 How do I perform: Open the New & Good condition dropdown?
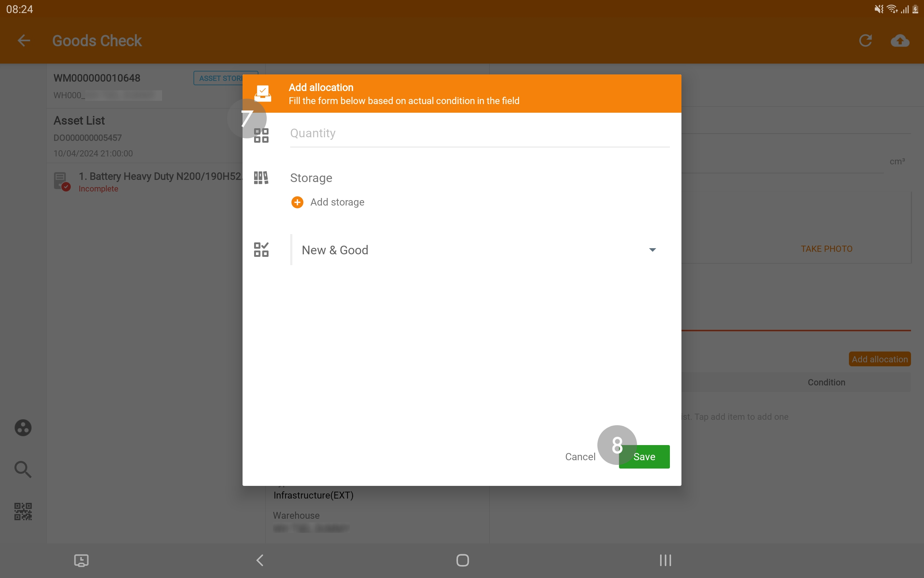click(480, 250)
